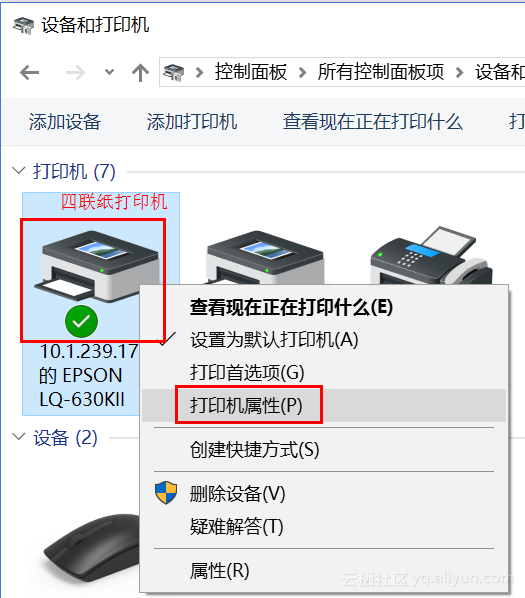Choose 打印首选项(G) from context menu
525x598 pixels.
(x=247, y=372)
